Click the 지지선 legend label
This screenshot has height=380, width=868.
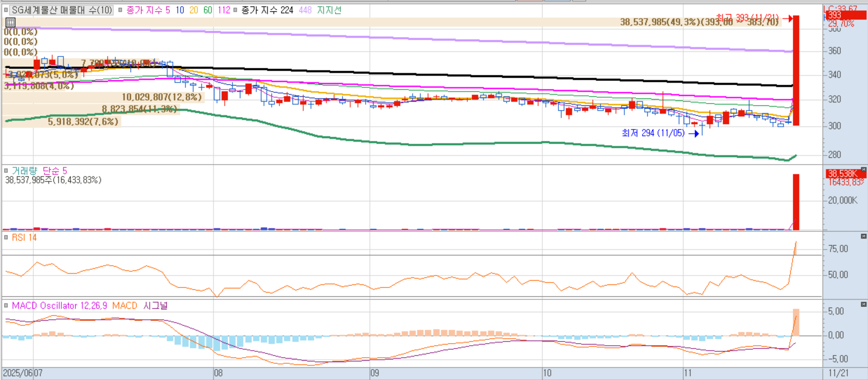click(329, 10)
